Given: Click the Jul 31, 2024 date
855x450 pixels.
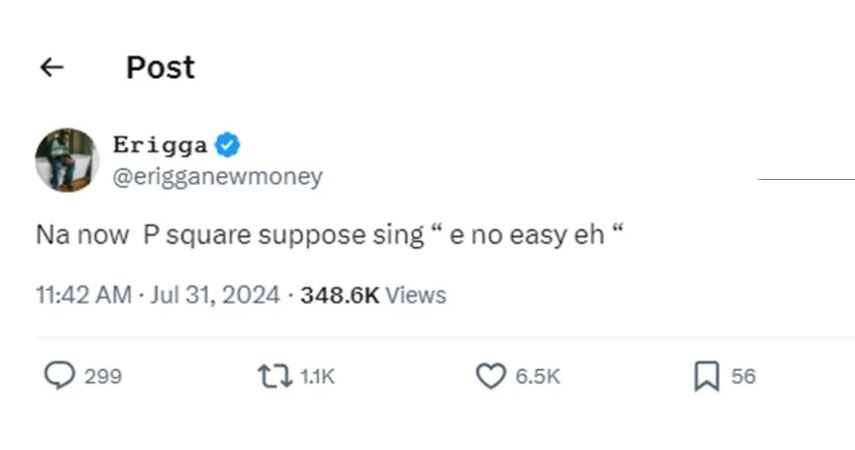Looking at the screenshot, I should 215,295.
